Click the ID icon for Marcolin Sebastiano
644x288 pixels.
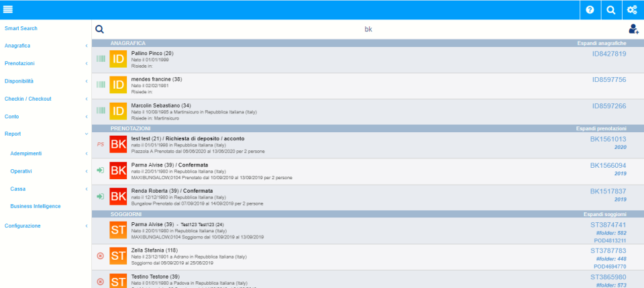(x=118, y=111)
